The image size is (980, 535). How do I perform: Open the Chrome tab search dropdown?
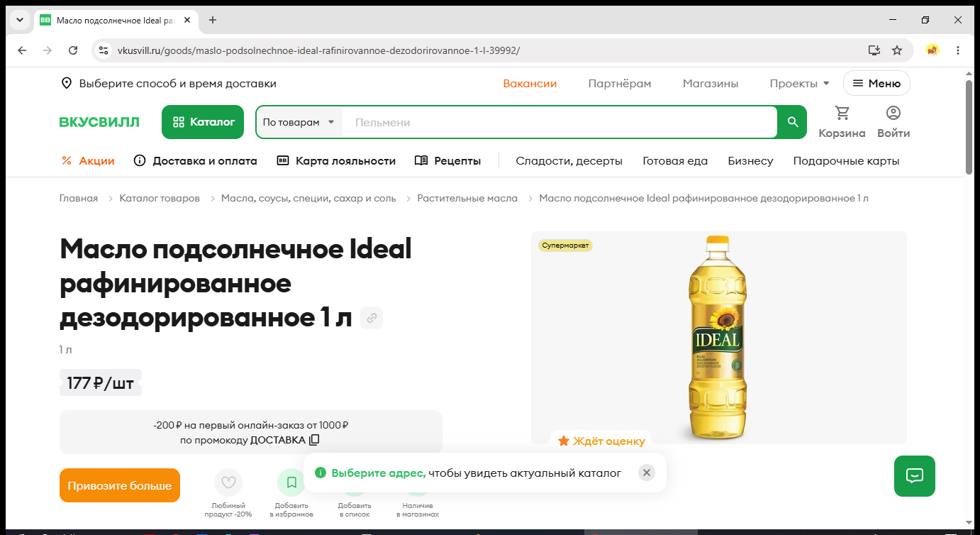coord(19,20)
